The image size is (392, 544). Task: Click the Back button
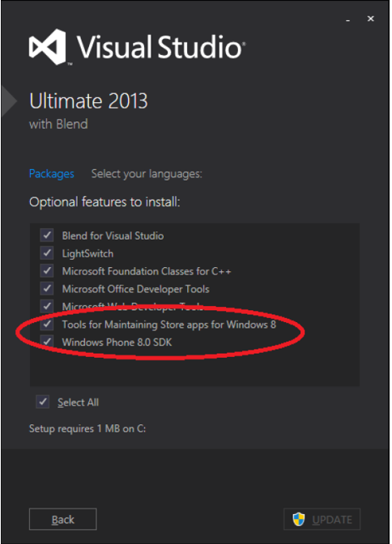click(63, 520)
